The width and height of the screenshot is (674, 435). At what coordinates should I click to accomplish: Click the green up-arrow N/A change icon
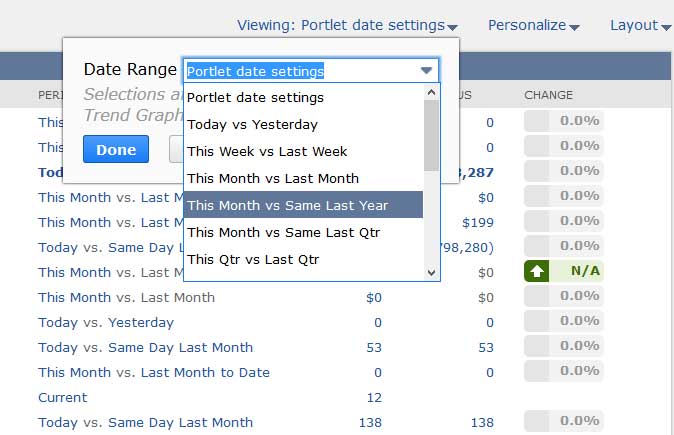536,271
